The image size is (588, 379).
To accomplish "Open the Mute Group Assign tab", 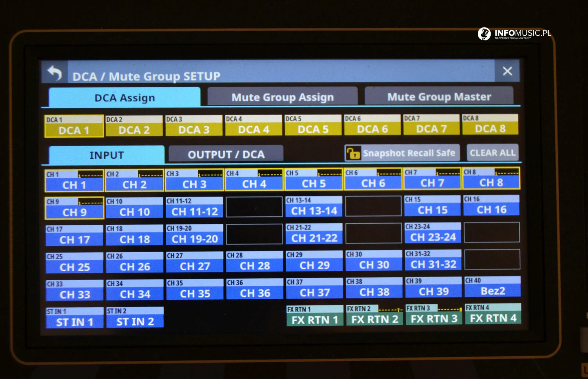I will click(x=282, y=97).
